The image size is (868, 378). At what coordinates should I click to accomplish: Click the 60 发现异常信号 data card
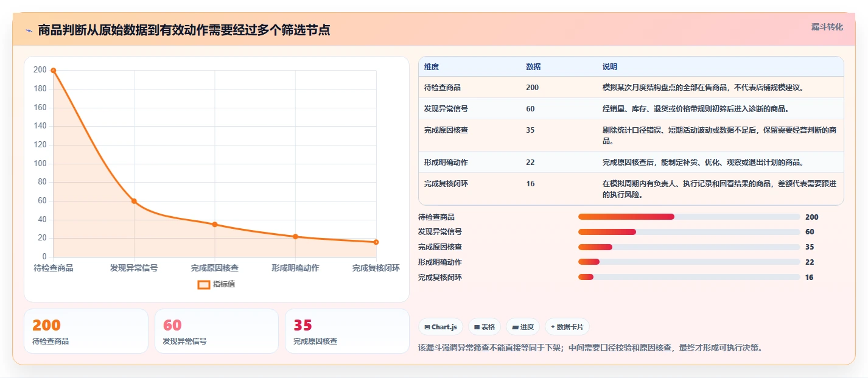pos(217,331)
